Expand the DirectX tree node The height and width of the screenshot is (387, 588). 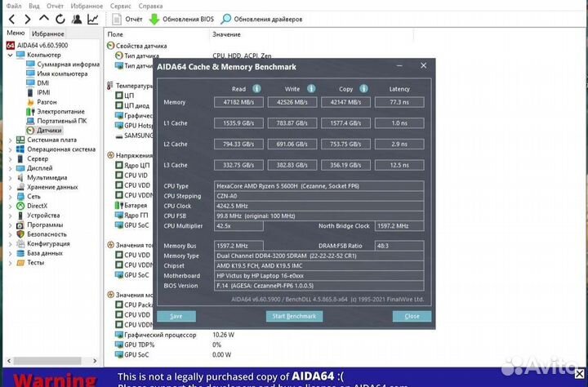[x=10, y=206]
